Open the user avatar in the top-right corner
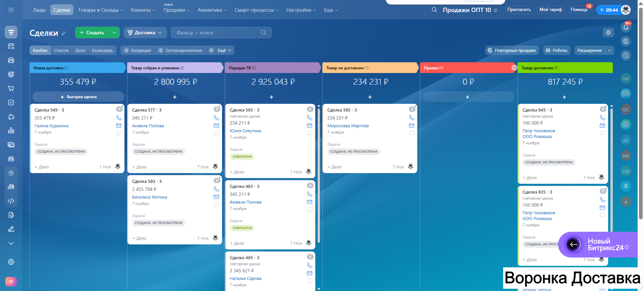The height and width of the screenshot is (291, 644). click(626, 10)
